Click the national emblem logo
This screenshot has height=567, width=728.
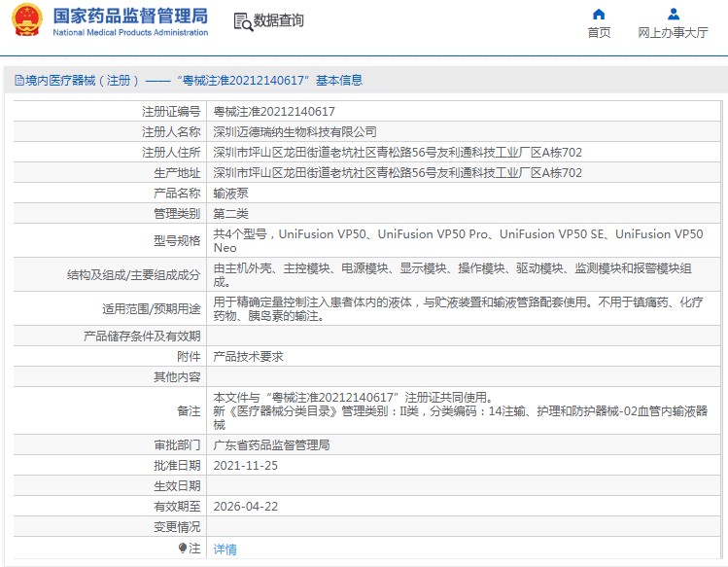pyautogui.click(x=27, y=19)
